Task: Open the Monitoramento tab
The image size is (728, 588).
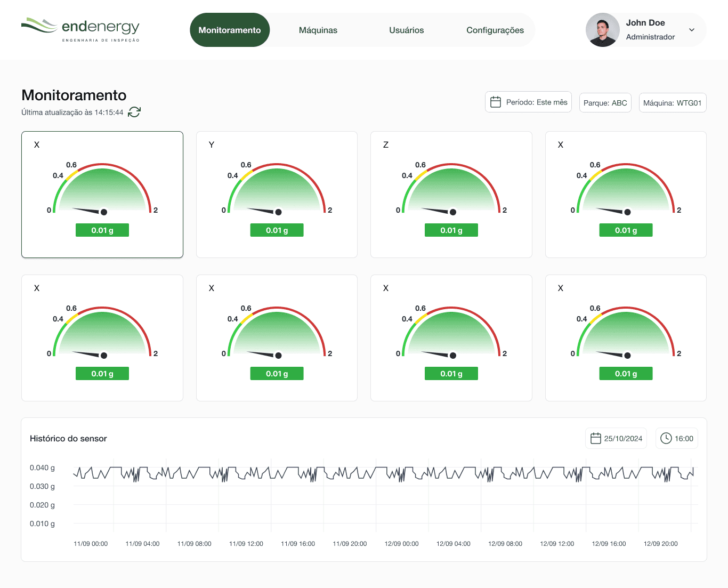Action: tap(230, 30)
